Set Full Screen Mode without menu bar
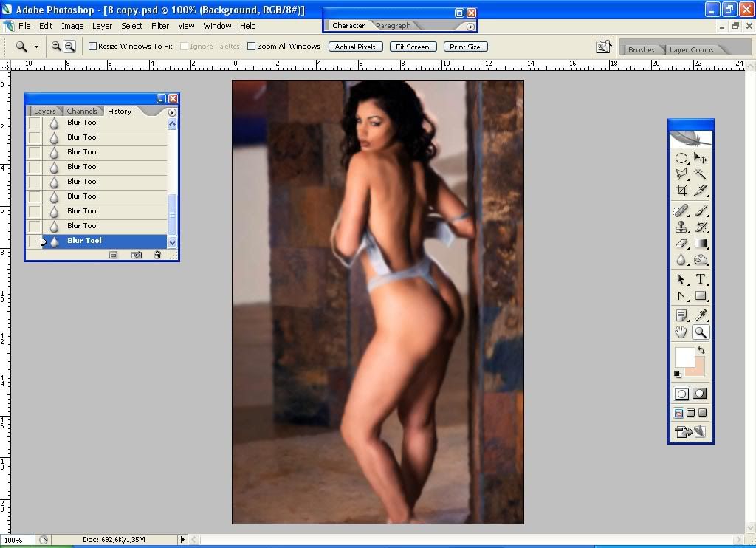The width and height of the screenshot is (756, 548). click(703, 413)
